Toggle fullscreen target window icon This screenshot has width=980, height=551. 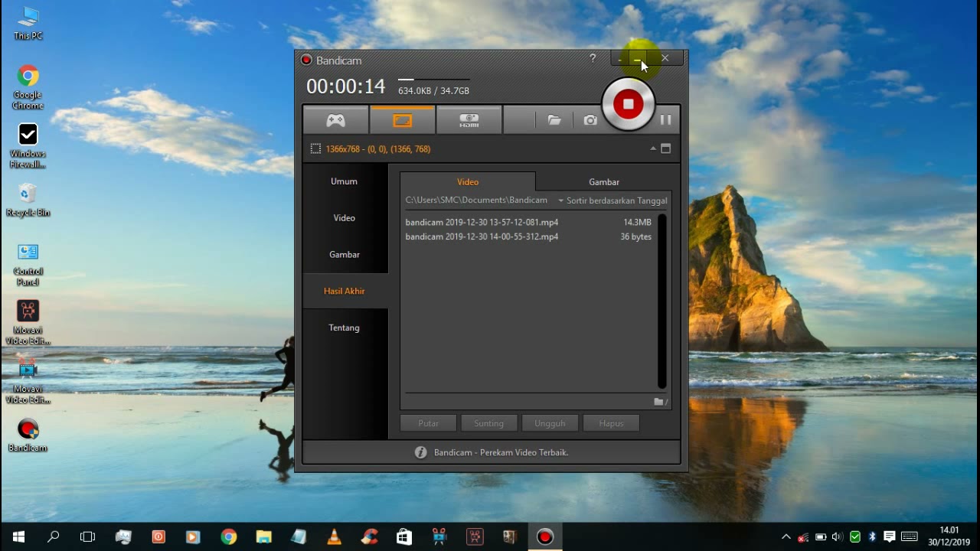coord(665,148)
